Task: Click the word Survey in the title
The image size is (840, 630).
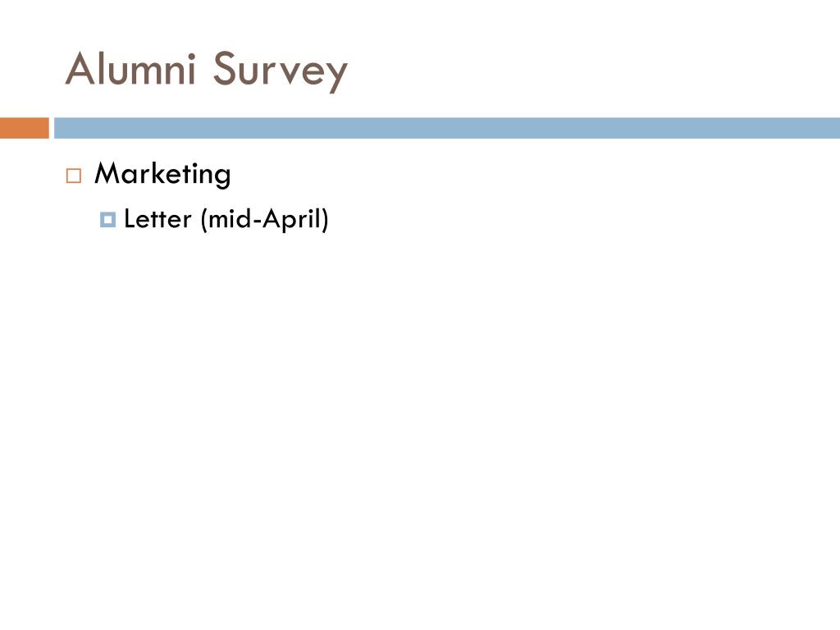Action: coord(281,71)
